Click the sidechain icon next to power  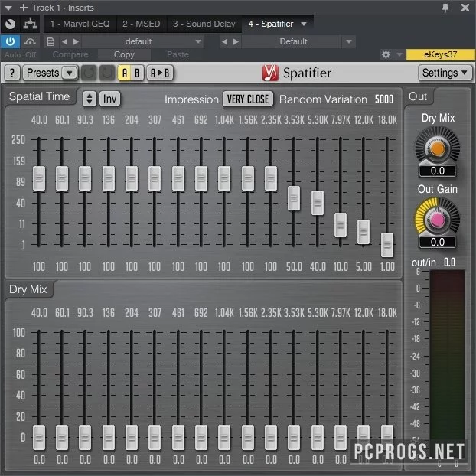30,41
